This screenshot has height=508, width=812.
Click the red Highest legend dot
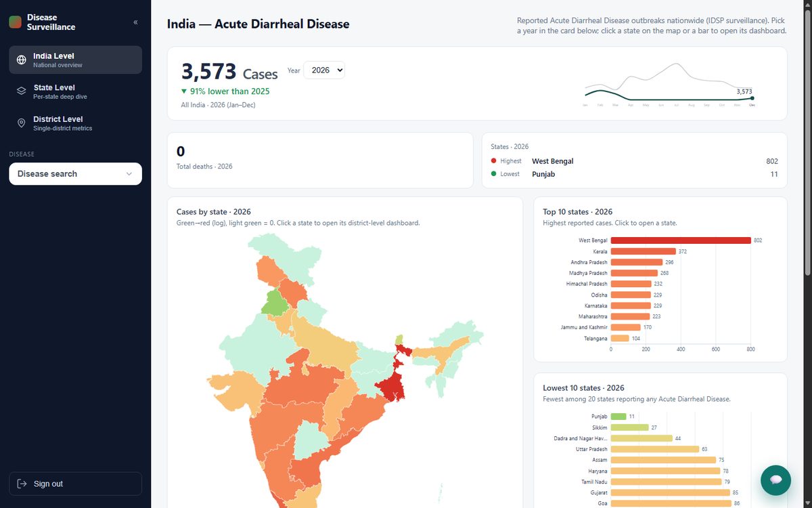click(x=494, y=161)
